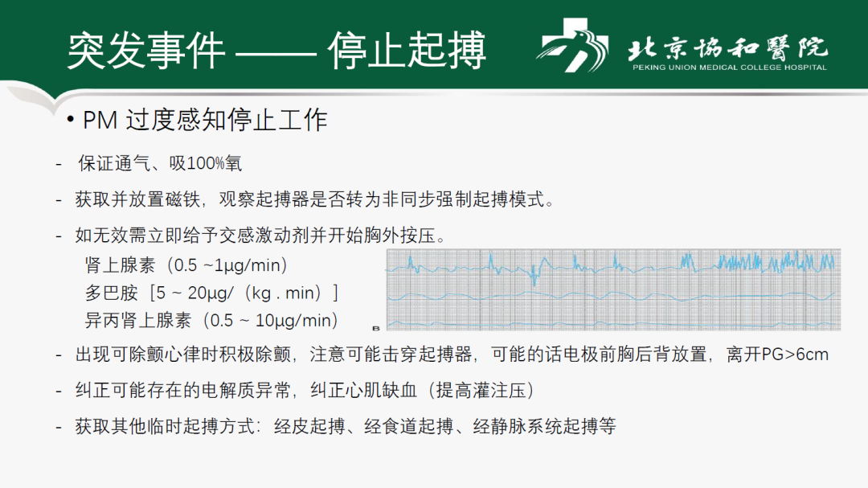Screen dimensions: 868x488
Task: Click the bullet heading PM 过度感知停止工作
Action: click(x=205, y=120)
